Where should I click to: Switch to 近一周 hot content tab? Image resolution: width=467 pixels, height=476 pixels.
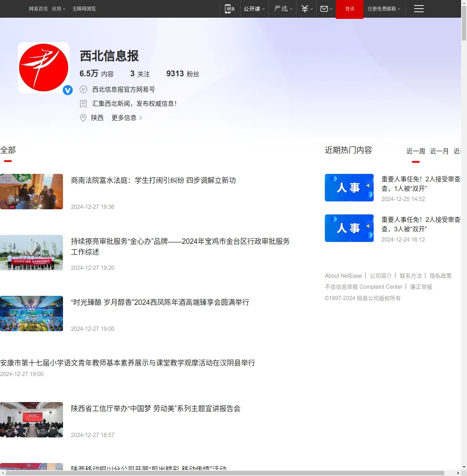(x=416, y=151)
